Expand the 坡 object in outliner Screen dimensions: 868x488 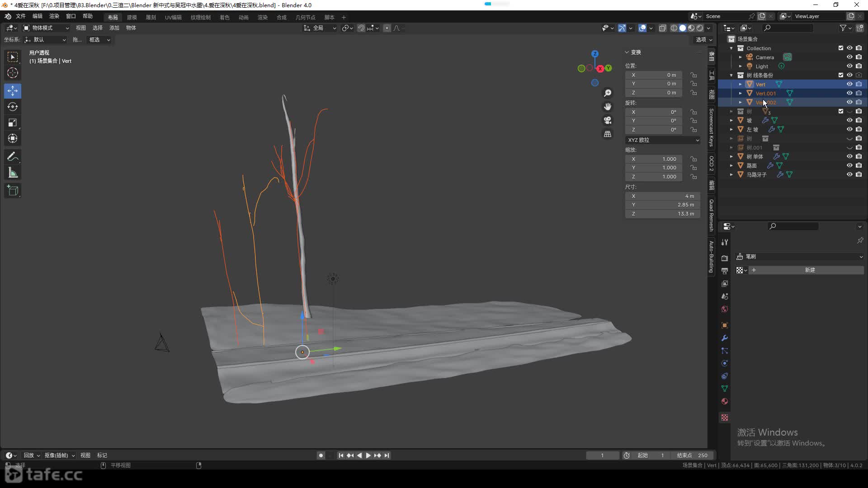[x=731, y=120]
